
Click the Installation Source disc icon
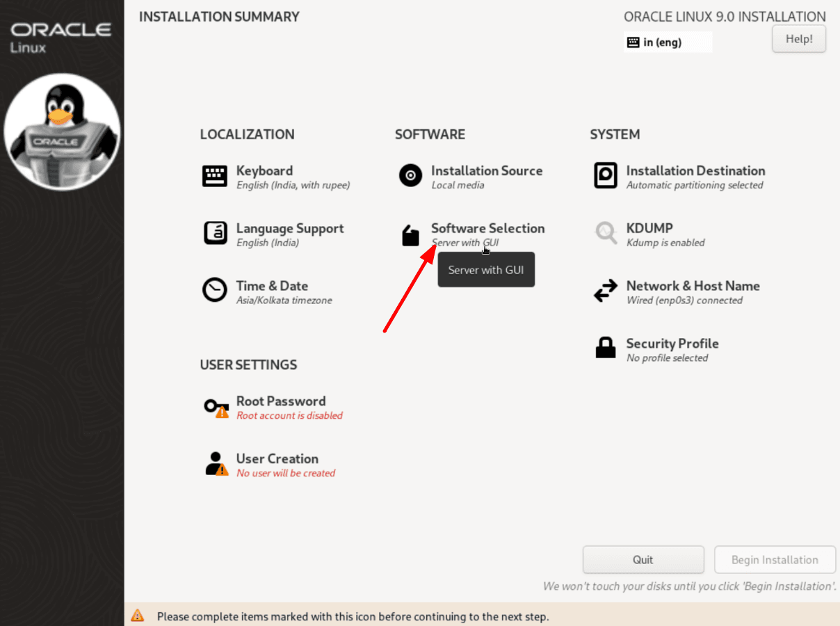[x=411, y=177]
